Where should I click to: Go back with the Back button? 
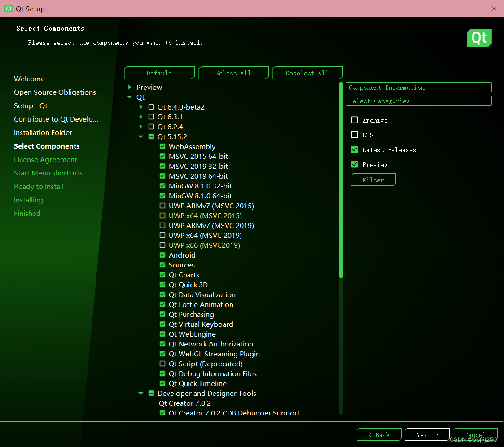379,435
